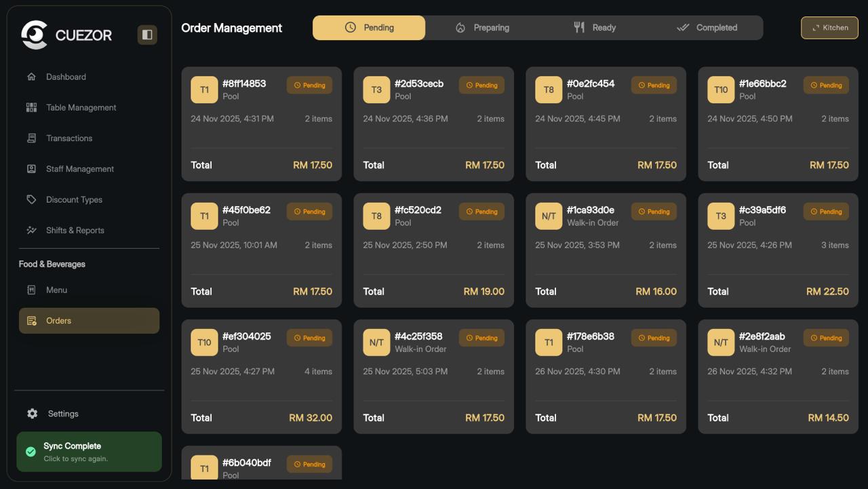Toggle the sidebar collapse control beside CUEZOR
The image size is (868, 489).
tap(147, 34)
